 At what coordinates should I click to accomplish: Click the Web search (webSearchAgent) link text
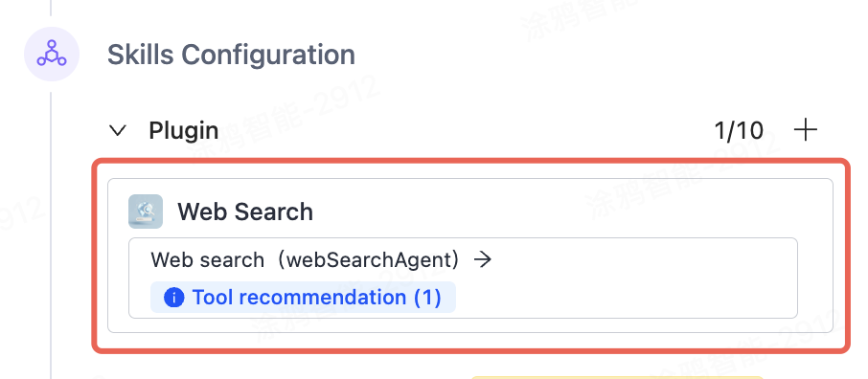305,259
